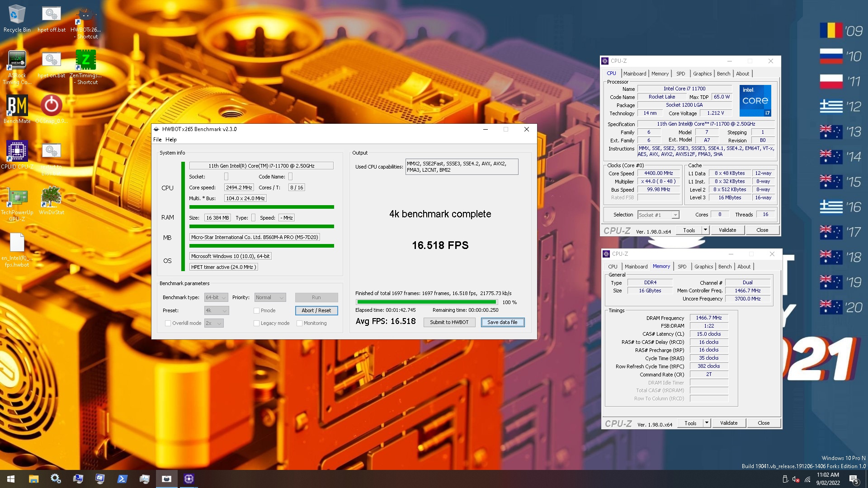Open the Overkill mode 2x dropdown
The width and height of the screenshot is (868, 488).
click(x=214, y=323)
